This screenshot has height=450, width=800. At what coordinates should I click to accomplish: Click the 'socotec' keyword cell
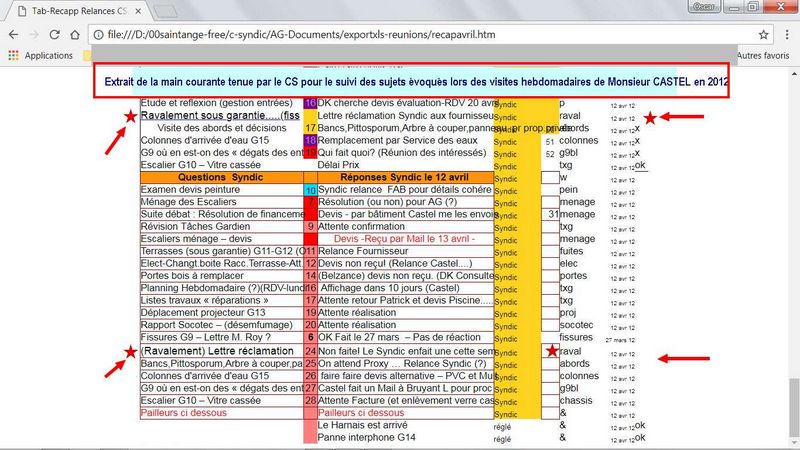click(576, 324)
